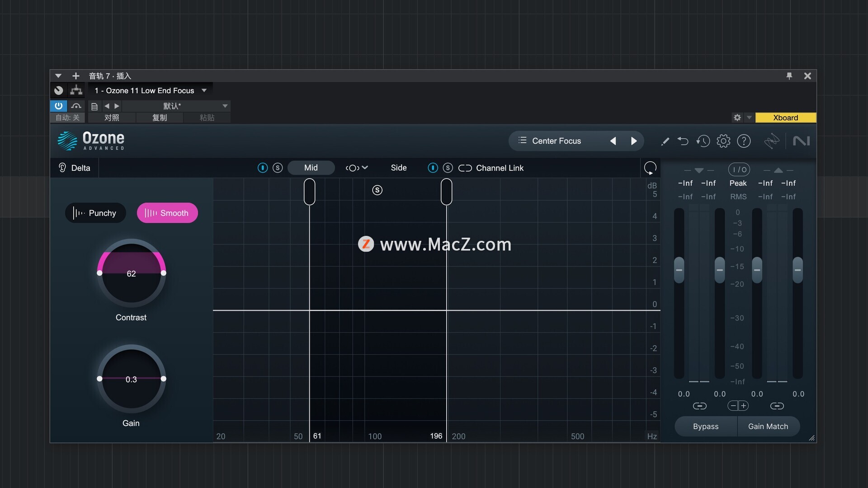Image resolution: width=868 pixels, height=488 pixels.
Task: Solo the Side channel
Action: (448, 168)
